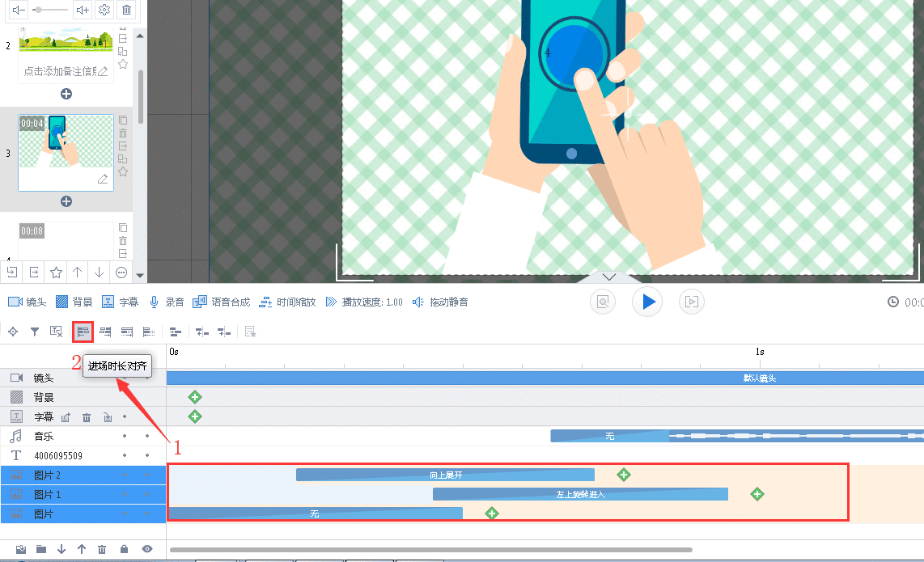
Task: Click the volume slider above the slide list
Action: coord(50,10)
